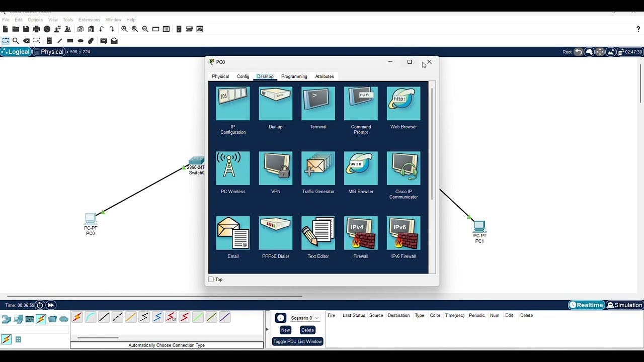Image resolution: width=644 pixels, height=362 pixels.
Task: Open the IPv6 Firewall app
Action: pos(404,233)
